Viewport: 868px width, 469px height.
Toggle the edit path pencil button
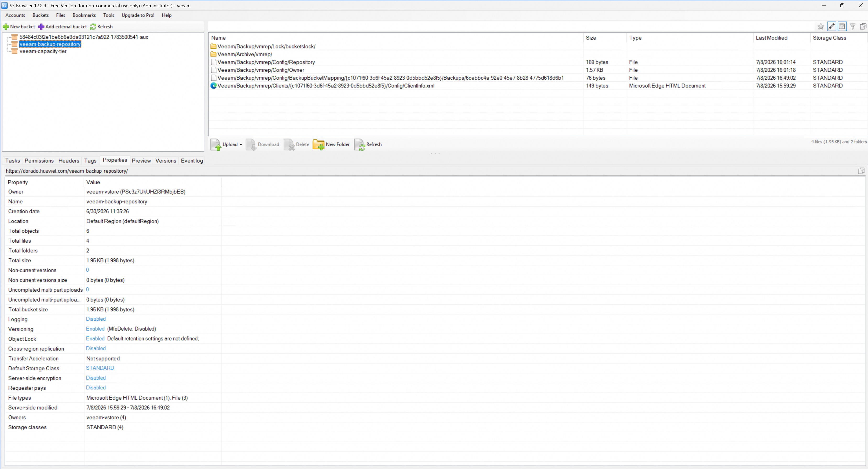(x=832, y=26)
